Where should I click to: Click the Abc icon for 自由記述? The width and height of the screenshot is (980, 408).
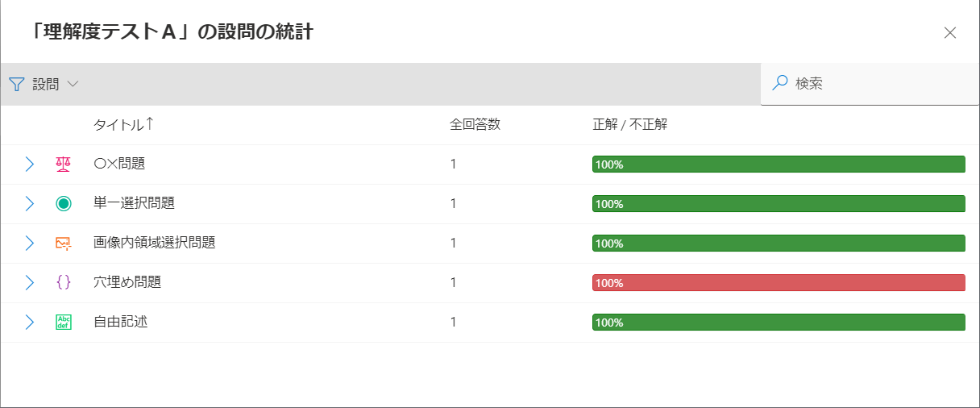(64, 323)
